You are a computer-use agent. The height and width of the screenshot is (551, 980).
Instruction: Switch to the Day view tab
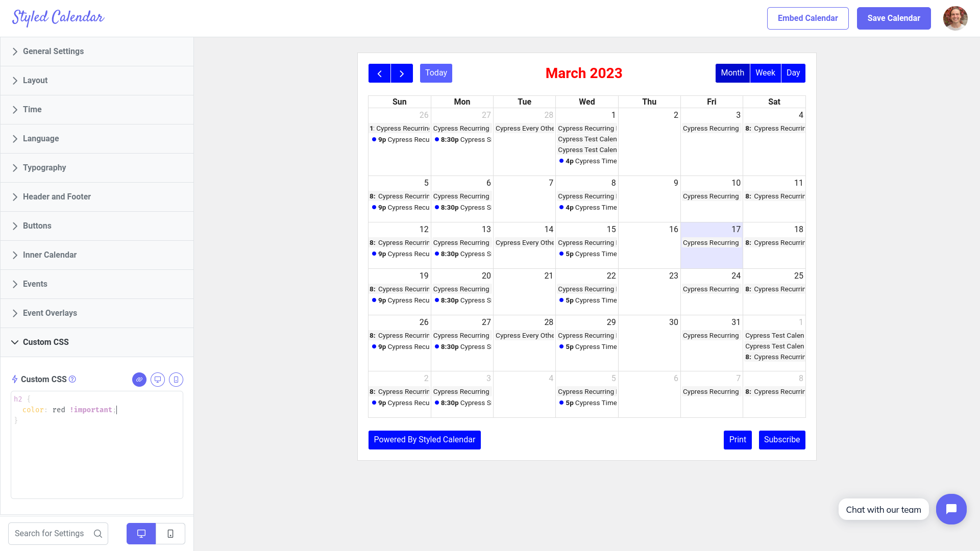click(x=794, y=72)
